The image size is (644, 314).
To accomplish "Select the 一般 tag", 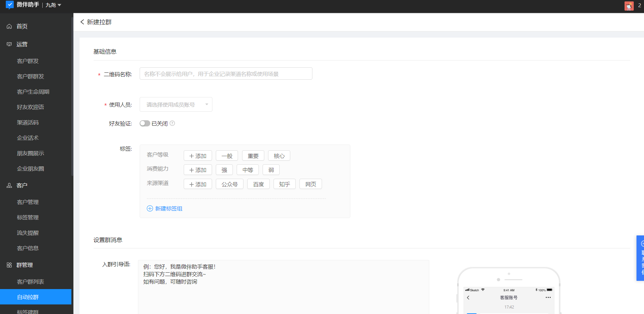I will [227, 156].
